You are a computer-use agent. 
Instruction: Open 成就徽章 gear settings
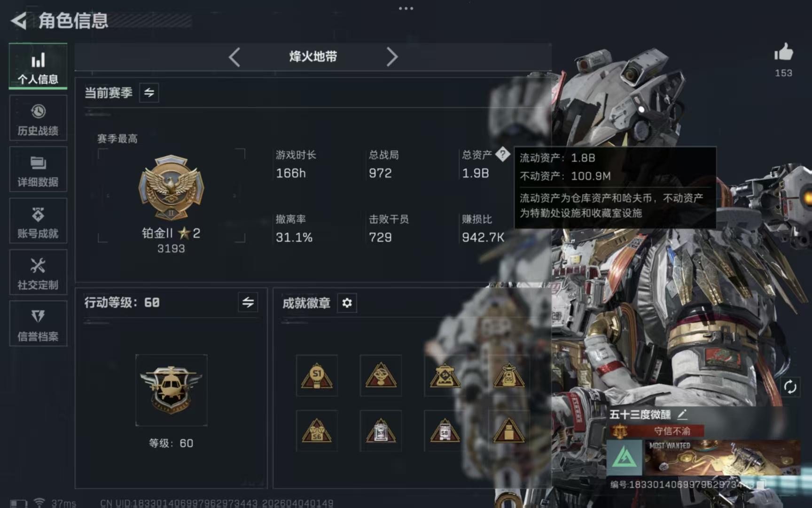(347, 303)
